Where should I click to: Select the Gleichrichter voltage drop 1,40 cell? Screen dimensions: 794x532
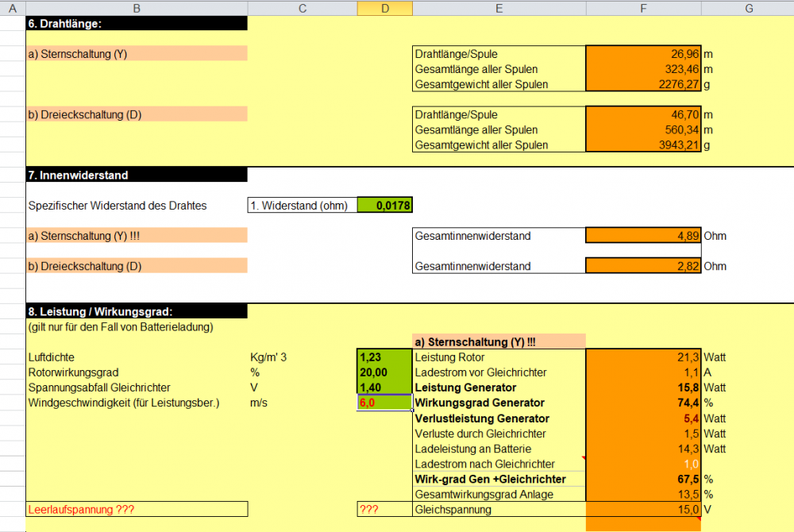pos(385,387)
